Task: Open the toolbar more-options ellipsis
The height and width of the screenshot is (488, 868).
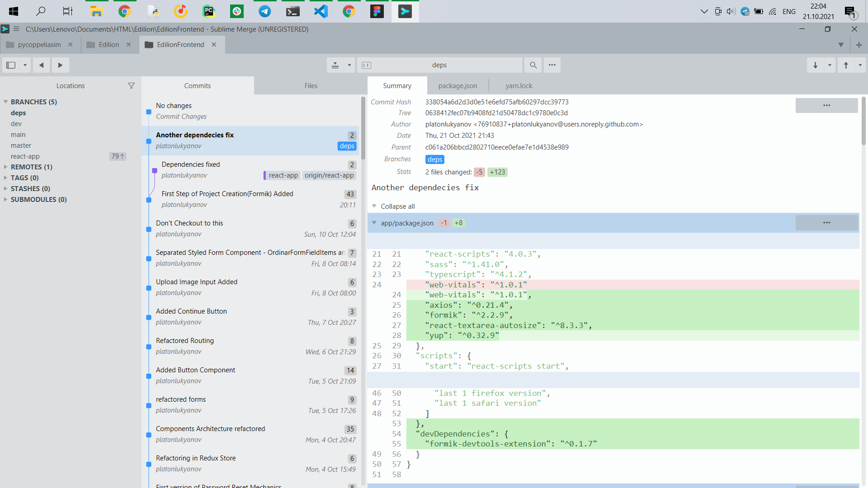Action: (x=552, y=65)
